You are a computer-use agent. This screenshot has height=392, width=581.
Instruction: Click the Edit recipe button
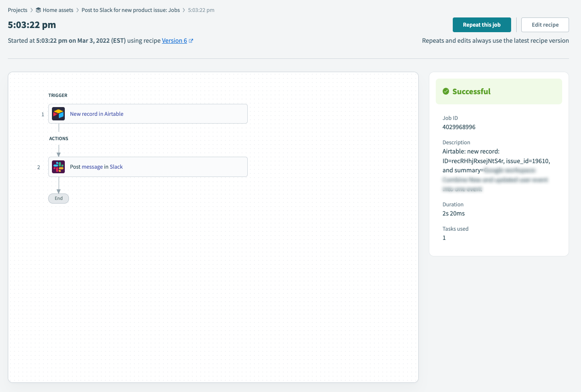(545, 25)
